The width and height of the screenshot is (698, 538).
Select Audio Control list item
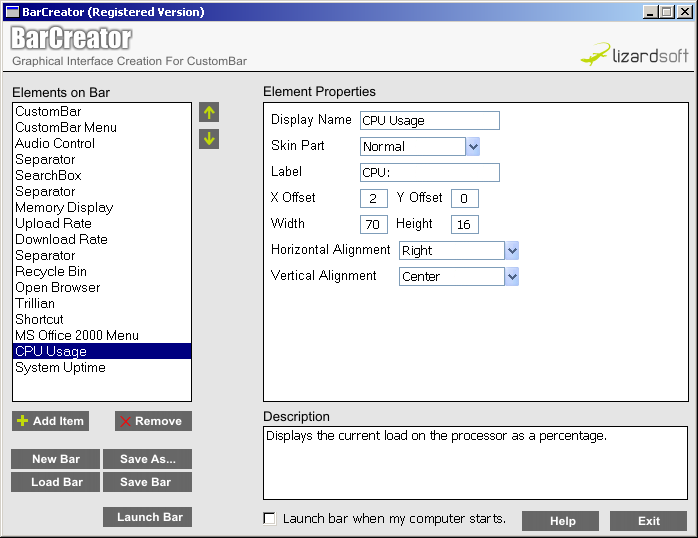[102, 143]
